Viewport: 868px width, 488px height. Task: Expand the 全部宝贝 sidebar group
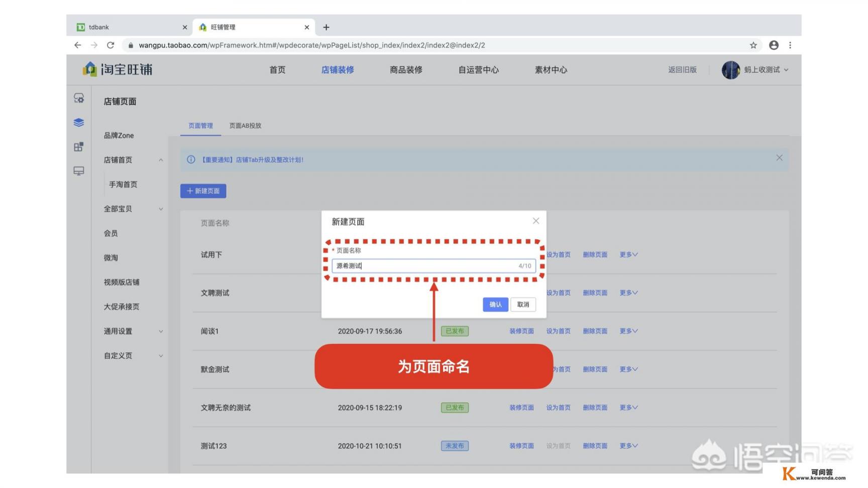(x=161, y=209)
